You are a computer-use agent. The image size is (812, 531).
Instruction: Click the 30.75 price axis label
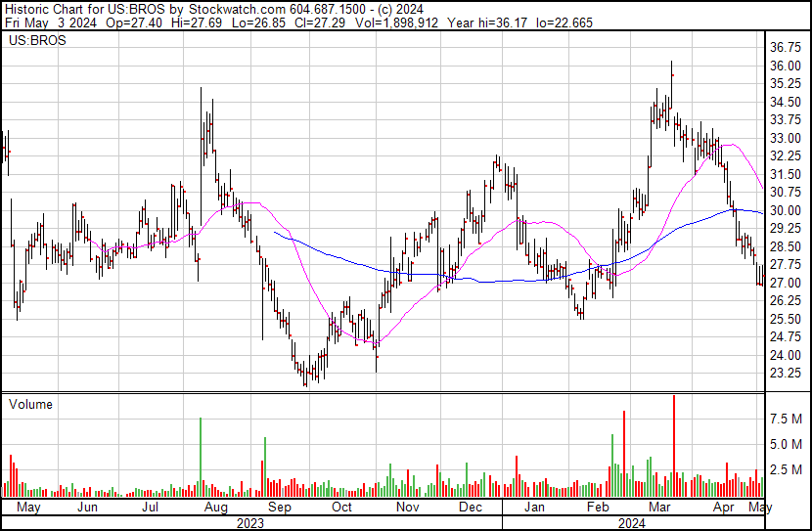786,192
